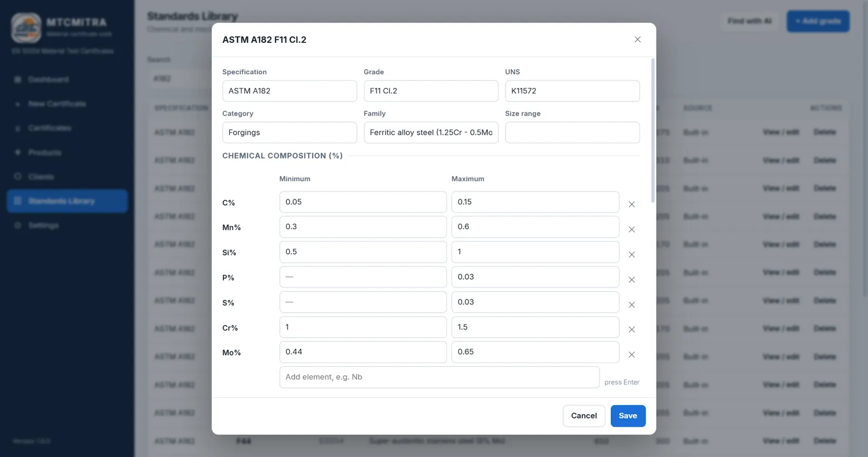
Task: Edit the Category field Forgings
Action: [x=290, y=132]
